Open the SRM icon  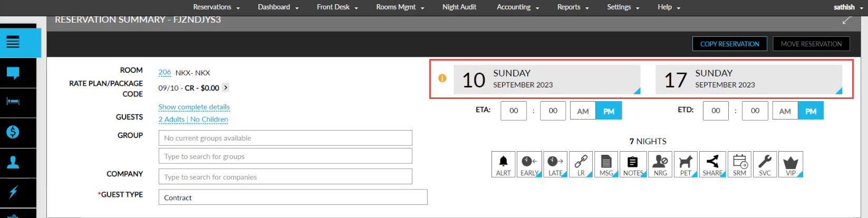tap(739, 165)
